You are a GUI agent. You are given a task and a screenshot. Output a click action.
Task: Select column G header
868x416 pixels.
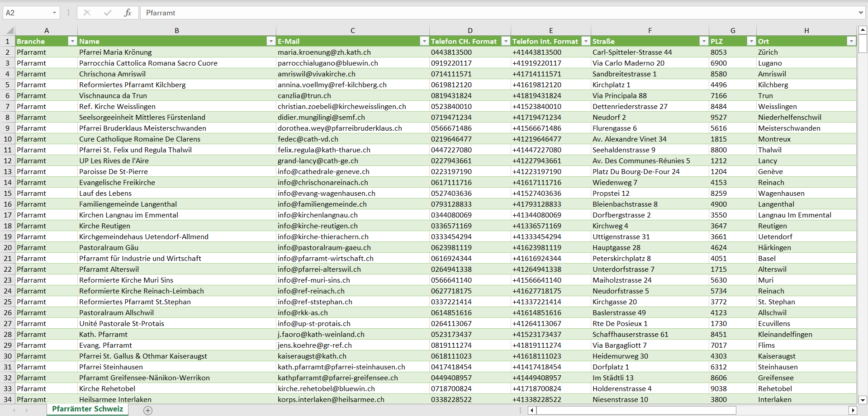(733, 31)
